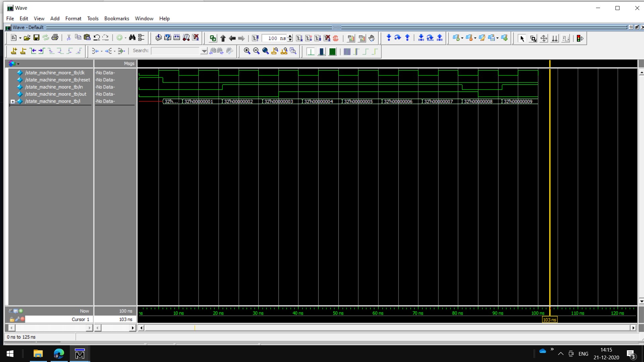Click the Insert Cursor icon
This screenshot has height=362, width=644.
coord(14,51)
